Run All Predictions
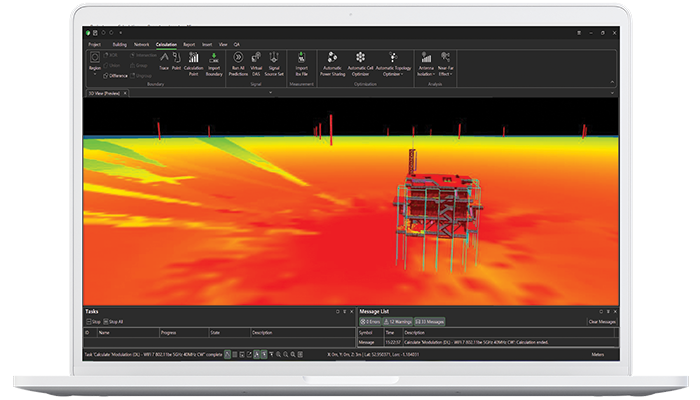Image resolution: width=700 pixels, height=400 pixels. tap(238, 64)
